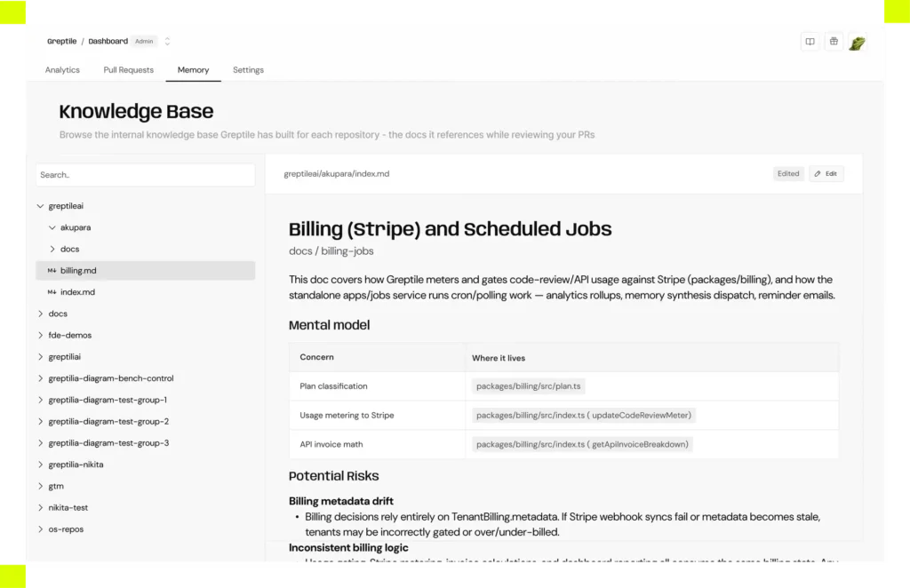Viewport: 910px width, 588px height.
Task: Select the greptiliai repository label
Action: pos(64,357)
